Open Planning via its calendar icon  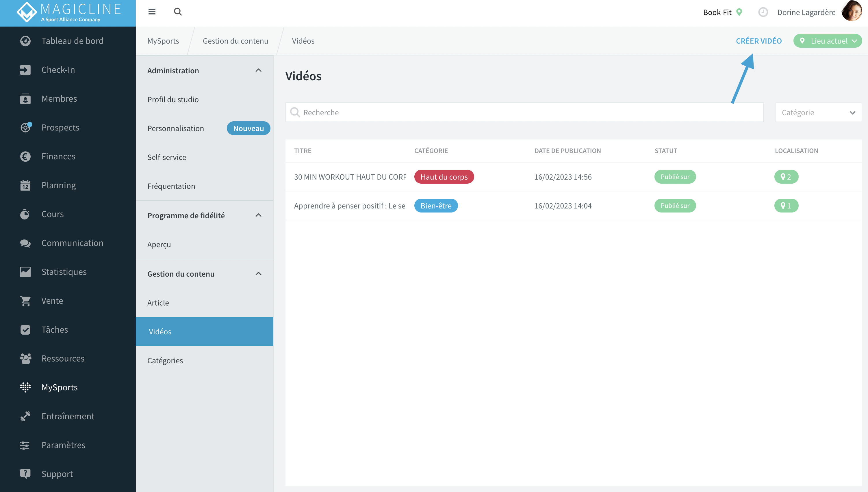pos(25,185)
